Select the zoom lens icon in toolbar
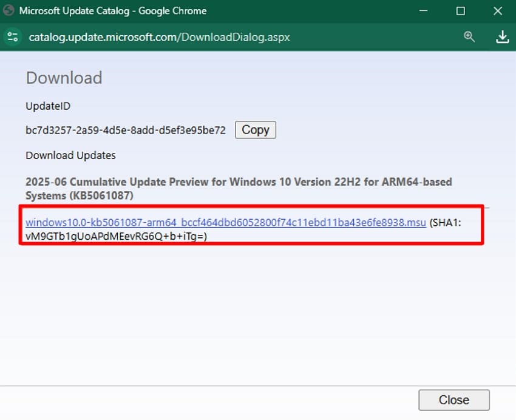516x420 pixels. pyautogui.click(x=469, y=36)
